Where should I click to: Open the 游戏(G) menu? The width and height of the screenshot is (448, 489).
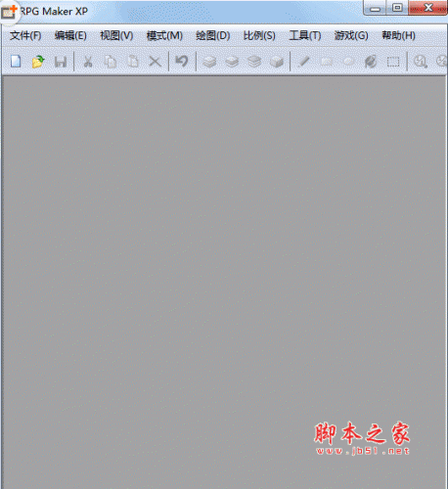[x=351, y=35]
